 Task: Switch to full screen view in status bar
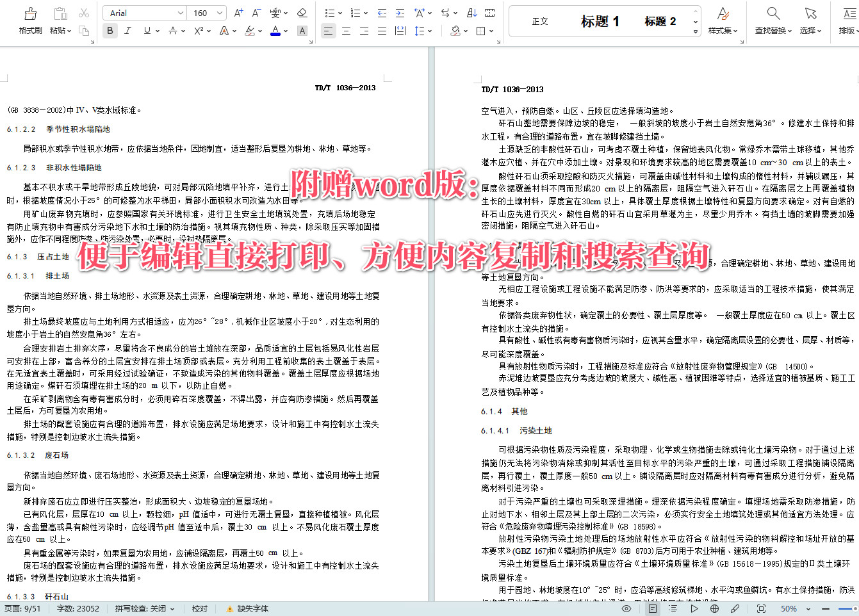click(x=761, y=608)
